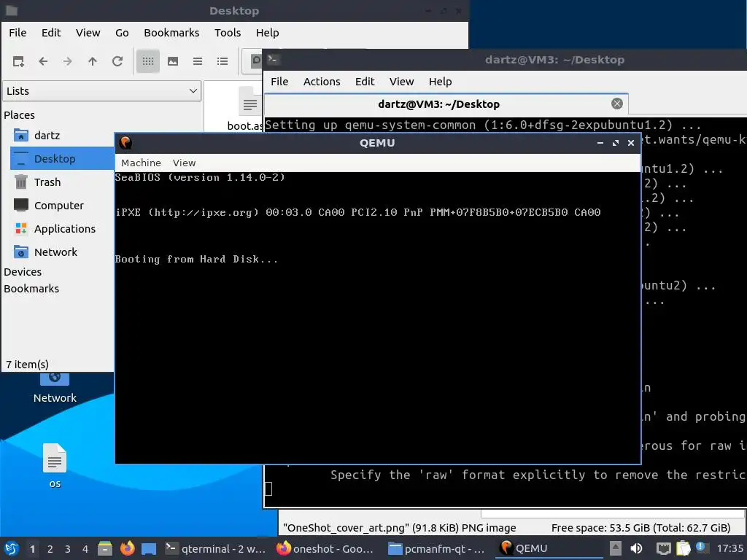
Task: Open Bookmarks menu in file manager
Action: coord(171,33)
